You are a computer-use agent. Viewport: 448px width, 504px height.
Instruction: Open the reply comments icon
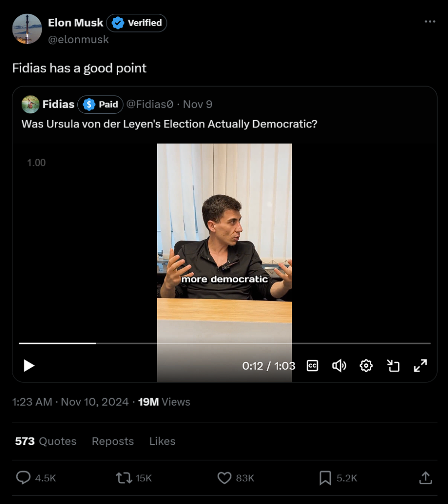(x=24, y=477)
